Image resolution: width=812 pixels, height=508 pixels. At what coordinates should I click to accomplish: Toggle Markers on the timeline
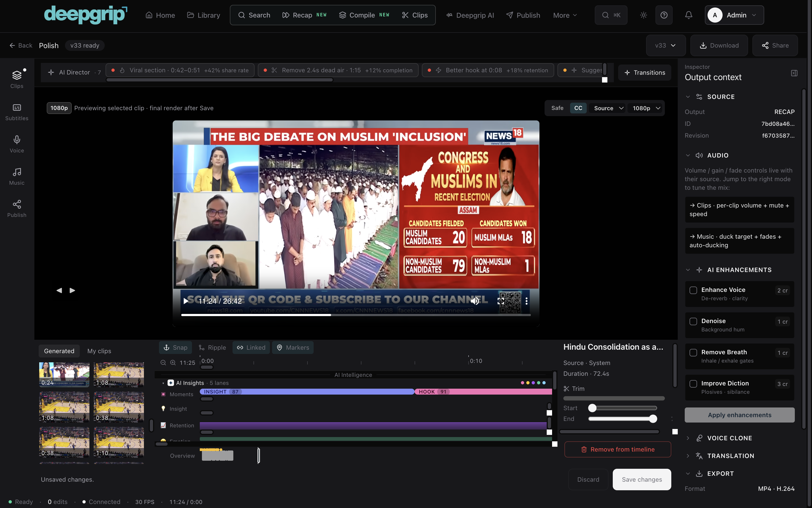click(x=293, y=347)
